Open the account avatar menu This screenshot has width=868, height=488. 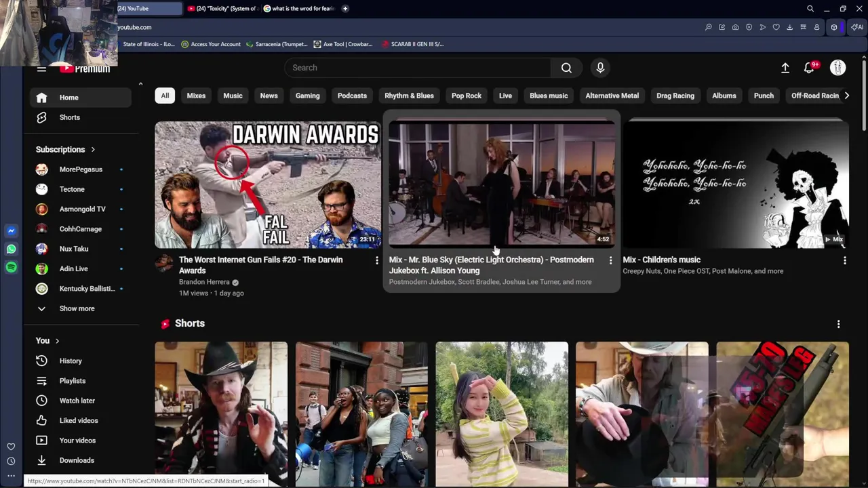[x=838, y=68]
